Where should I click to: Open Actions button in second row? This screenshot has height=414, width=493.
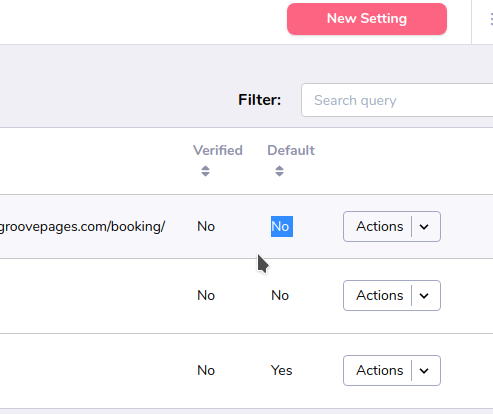click(380, 295)
